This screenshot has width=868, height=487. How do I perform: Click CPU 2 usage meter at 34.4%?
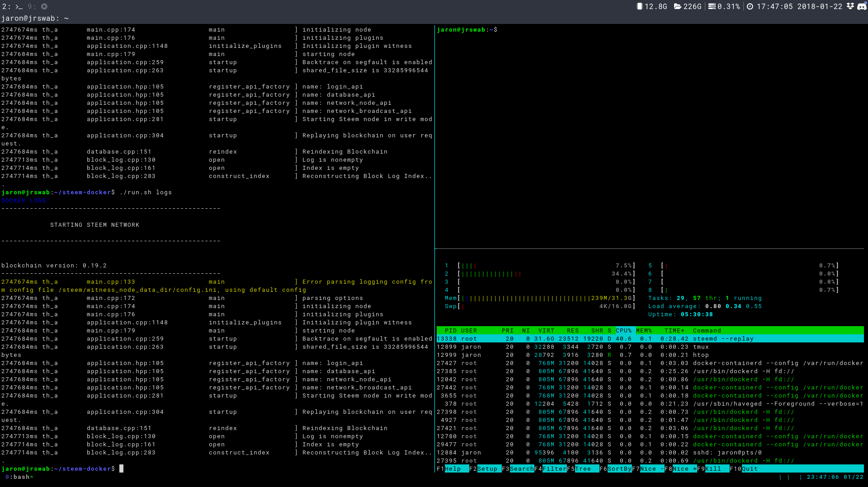pos(540,274)
